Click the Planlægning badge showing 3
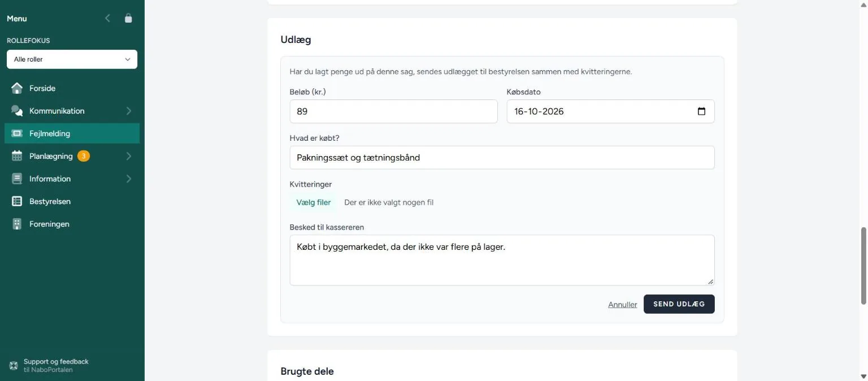 84,156
